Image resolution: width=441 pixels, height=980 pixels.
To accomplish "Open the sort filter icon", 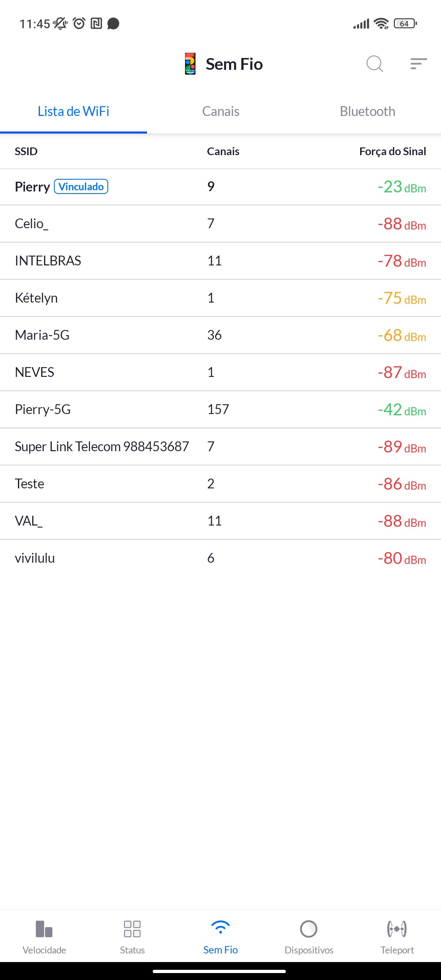I will pos(419,64).
